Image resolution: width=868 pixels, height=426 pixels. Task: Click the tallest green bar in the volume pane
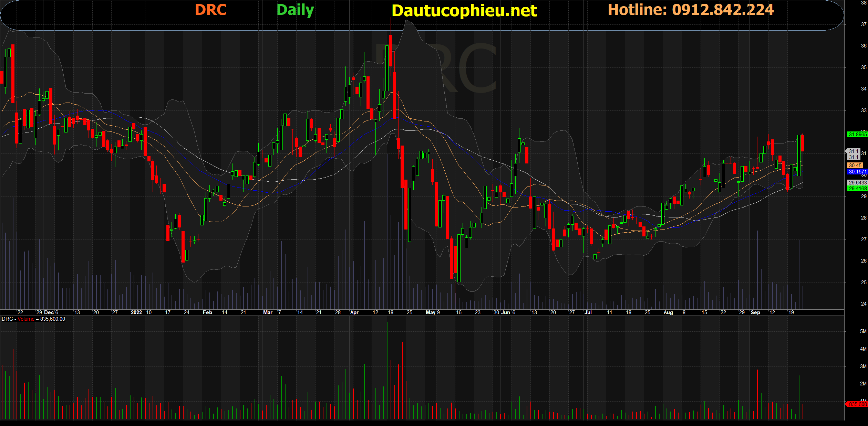point(387,370)
